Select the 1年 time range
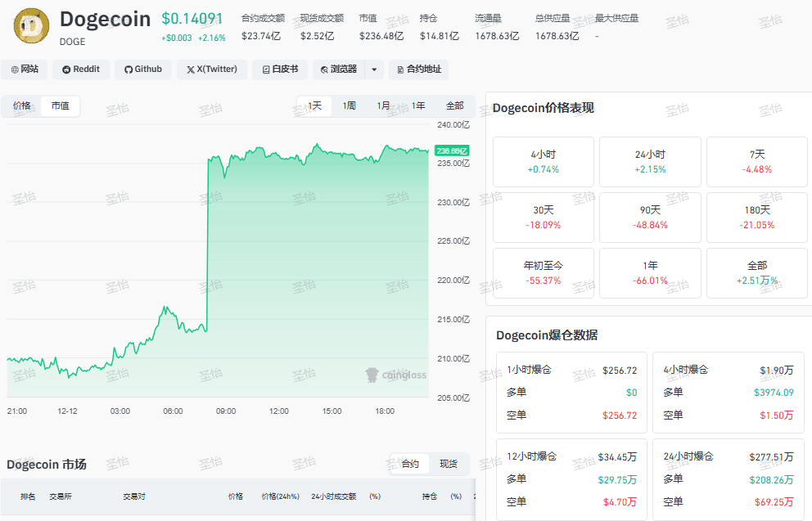 coord(418,106)
